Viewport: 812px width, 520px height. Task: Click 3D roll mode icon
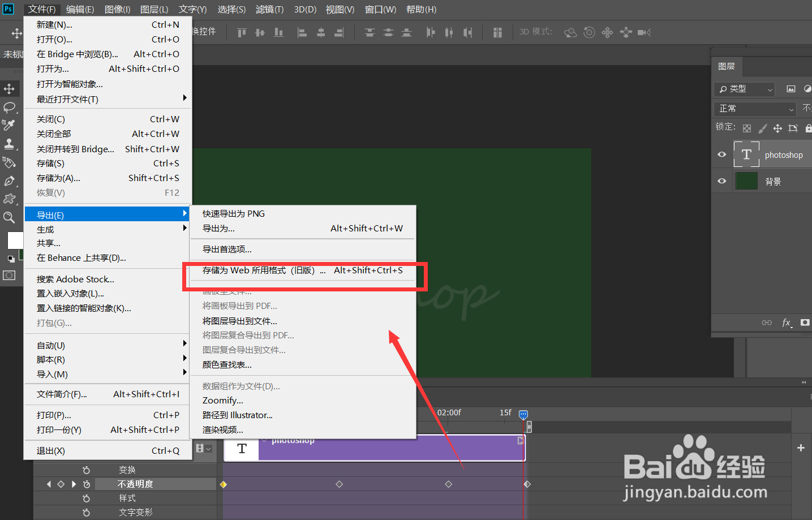point(589,32)
